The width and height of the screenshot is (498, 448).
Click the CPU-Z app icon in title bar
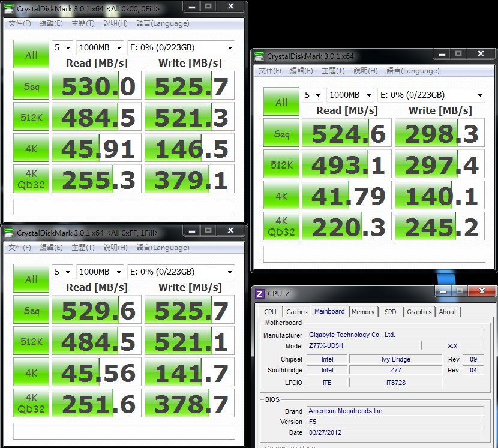point(260,293)
